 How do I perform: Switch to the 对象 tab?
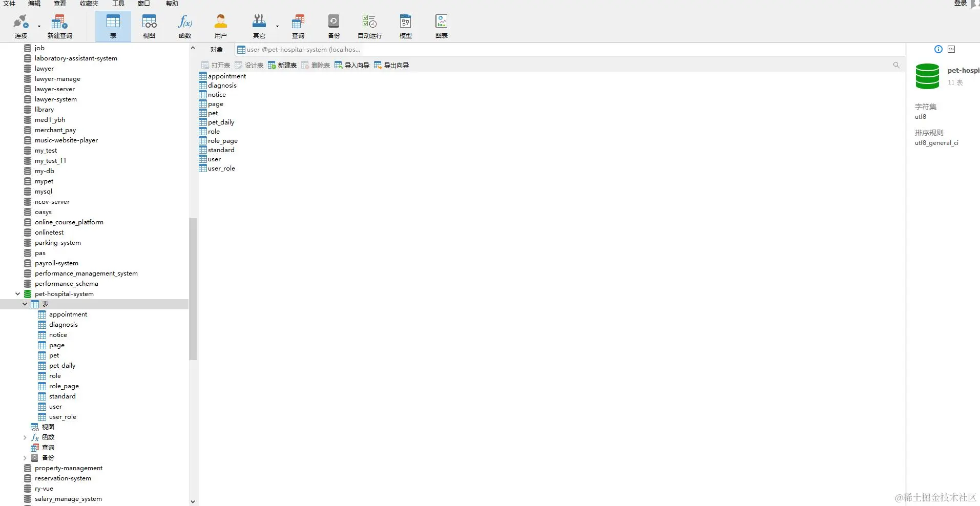217,50
